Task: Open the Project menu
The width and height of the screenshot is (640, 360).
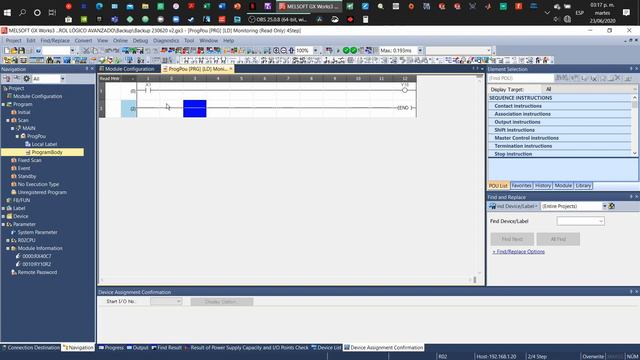Action: 13,40
